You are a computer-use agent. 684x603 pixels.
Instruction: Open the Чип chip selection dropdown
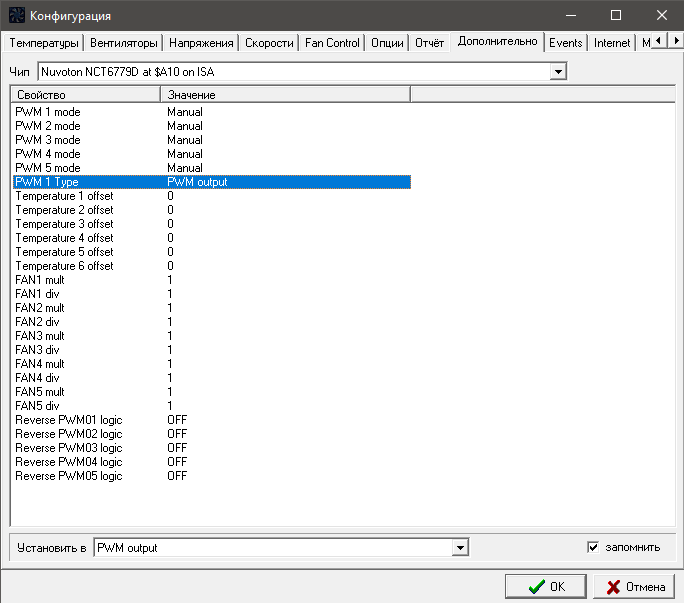557,72
